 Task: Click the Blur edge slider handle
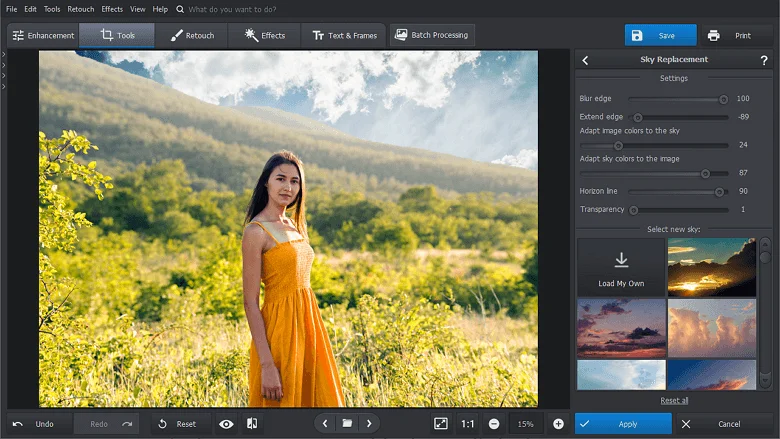(723, 99)
